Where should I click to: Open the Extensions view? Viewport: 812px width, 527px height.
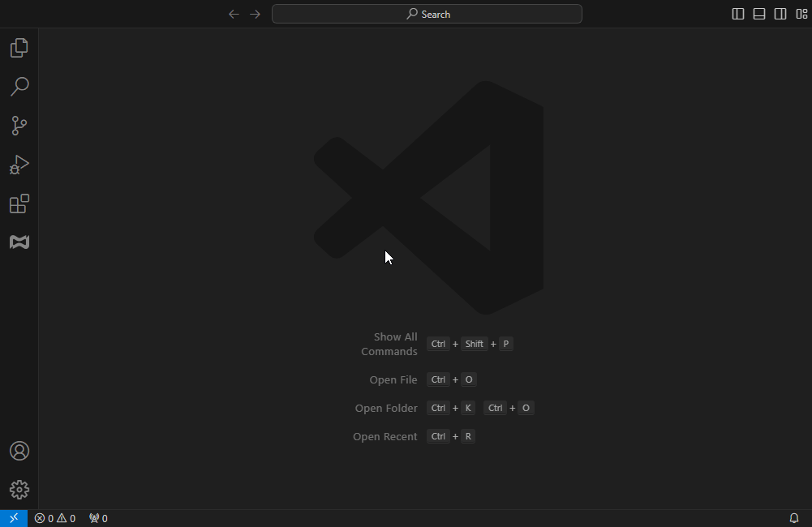(x=19, y=204)
